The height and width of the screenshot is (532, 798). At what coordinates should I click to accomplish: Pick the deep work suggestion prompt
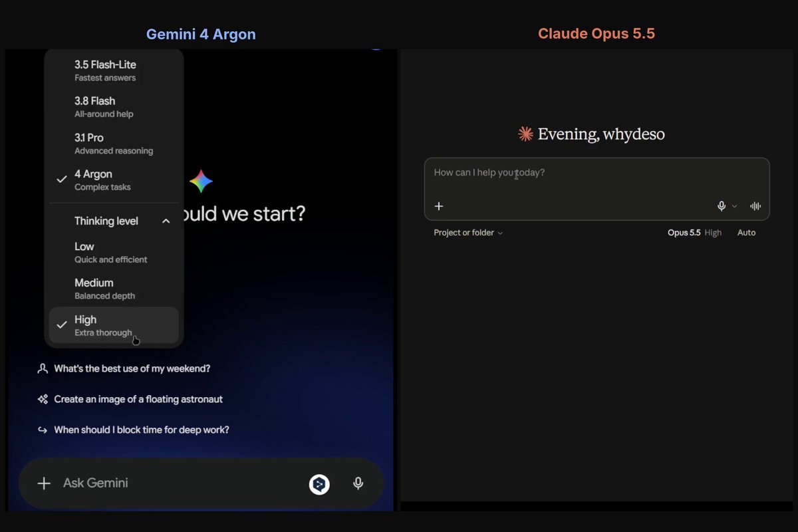(142, 430)
